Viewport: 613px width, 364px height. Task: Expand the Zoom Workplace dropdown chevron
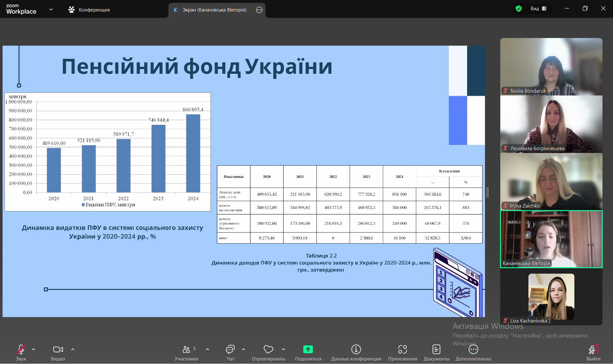pyautogui.click(x=51, y=10)
